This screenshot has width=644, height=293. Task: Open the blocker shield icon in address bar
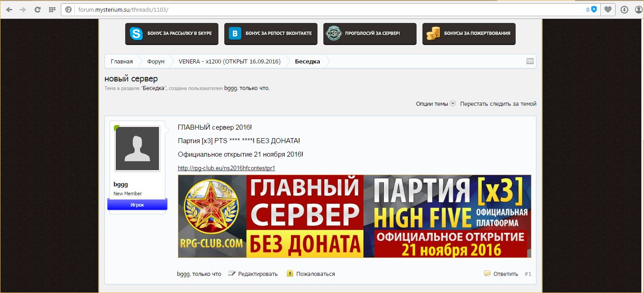(594, 9)
